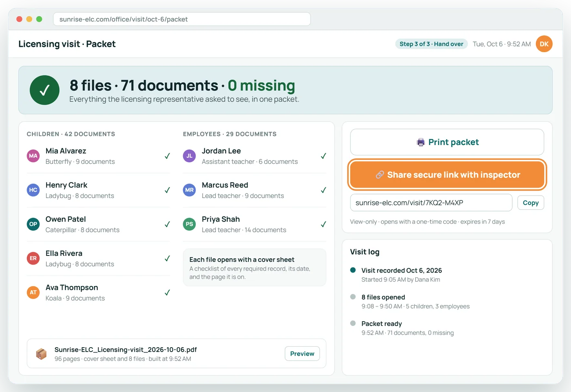The image size is (571, 392).
Task: Click Henry Clark's HC avatar
Action: click(33, 190)
